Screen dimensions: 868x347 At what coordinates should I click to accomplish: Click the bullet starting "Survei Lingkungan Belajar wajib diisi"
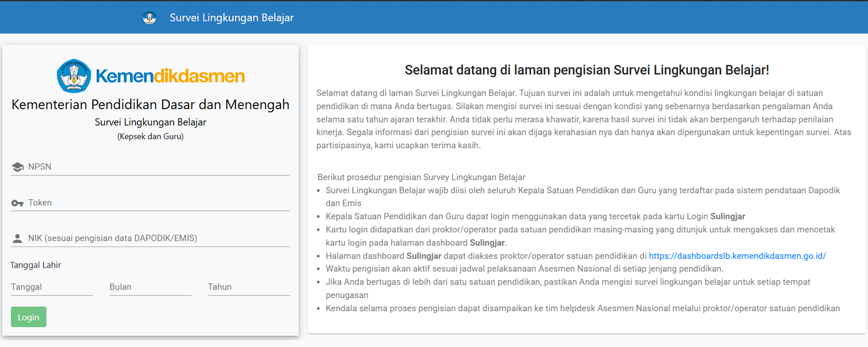pos(583,197)
